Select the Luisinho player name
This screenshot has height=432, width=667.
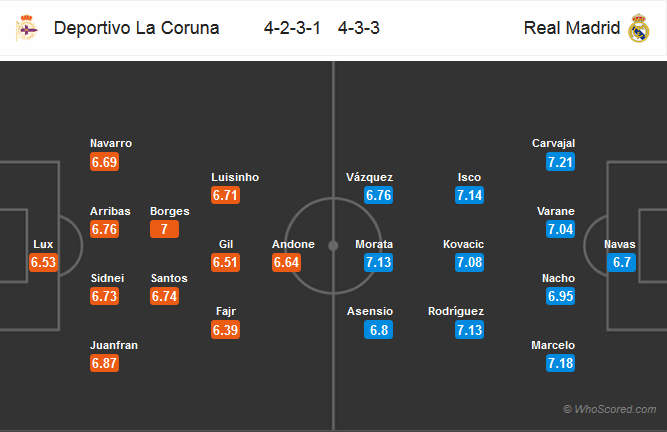click(x=235, y=177)
